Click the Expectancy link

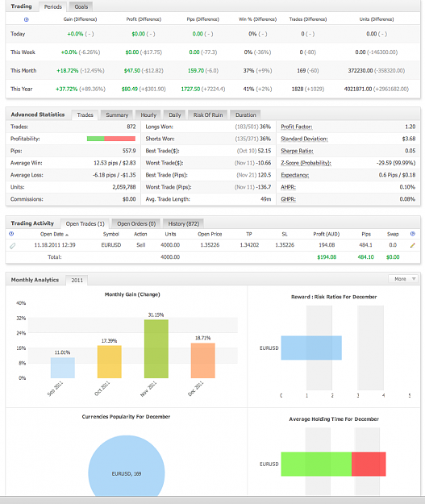(x=295, y=175)
